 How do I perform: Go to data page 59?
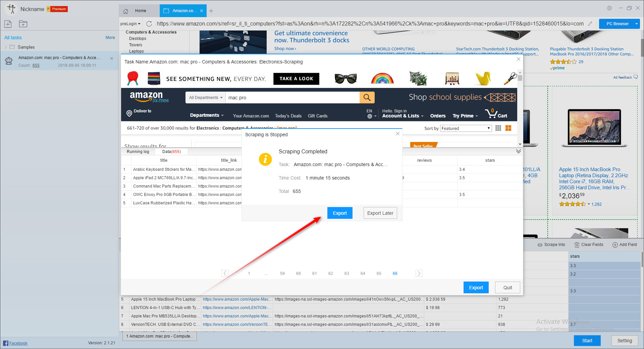point(282,273)
